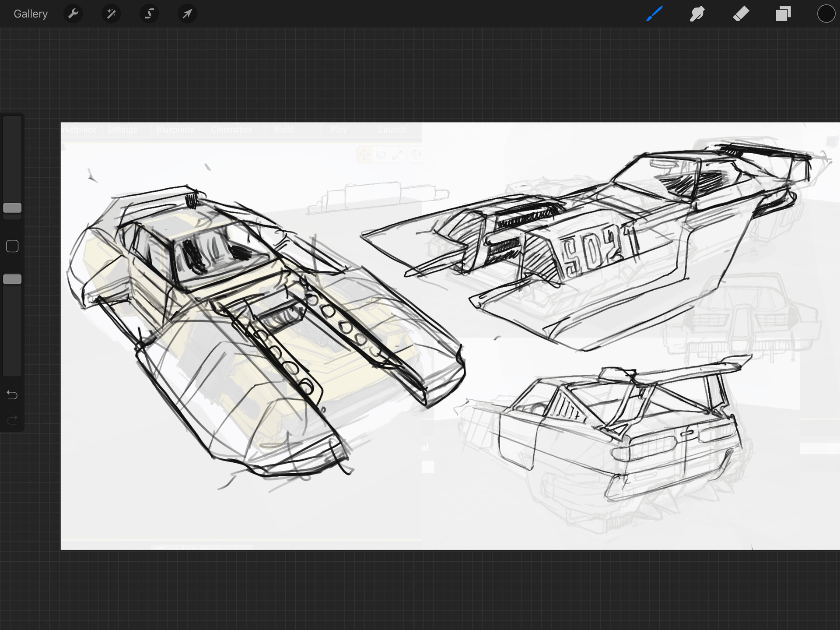Adjust the brush size slider

[x=12, y=208]
